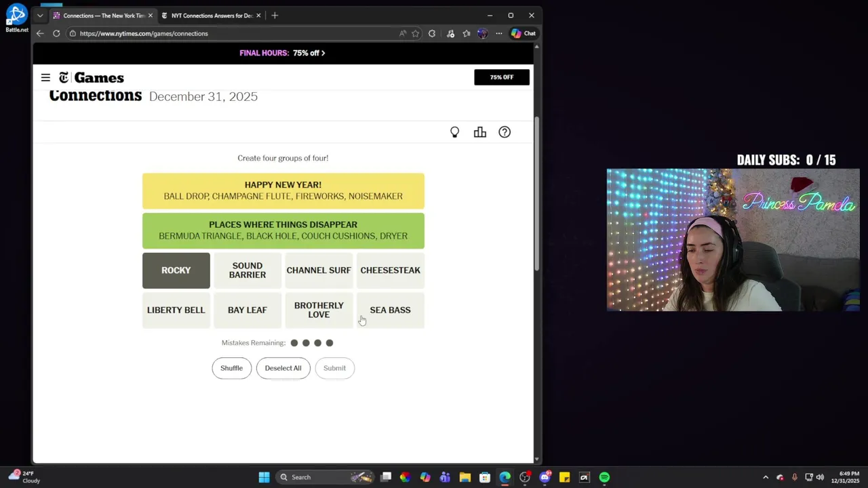The image size is (868, 488).
Task: Open the Connections stats bar chart icon
Action: click(x=480, y=132)
